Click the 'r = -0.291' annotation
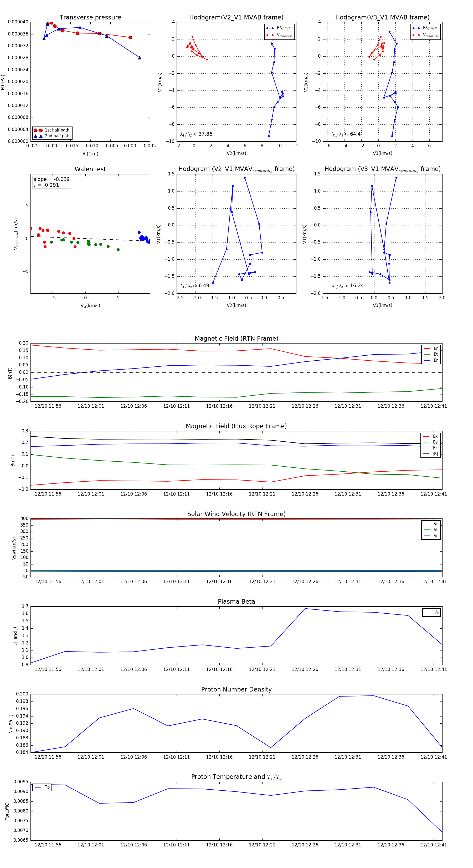The image size is (473, 868). coord(47,185)
